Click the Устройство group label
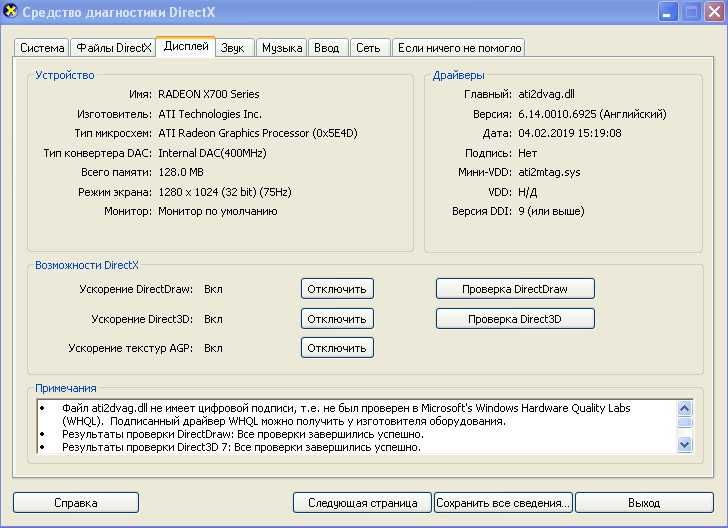Viewport: 728px width, 528px height. coord(65,75)
